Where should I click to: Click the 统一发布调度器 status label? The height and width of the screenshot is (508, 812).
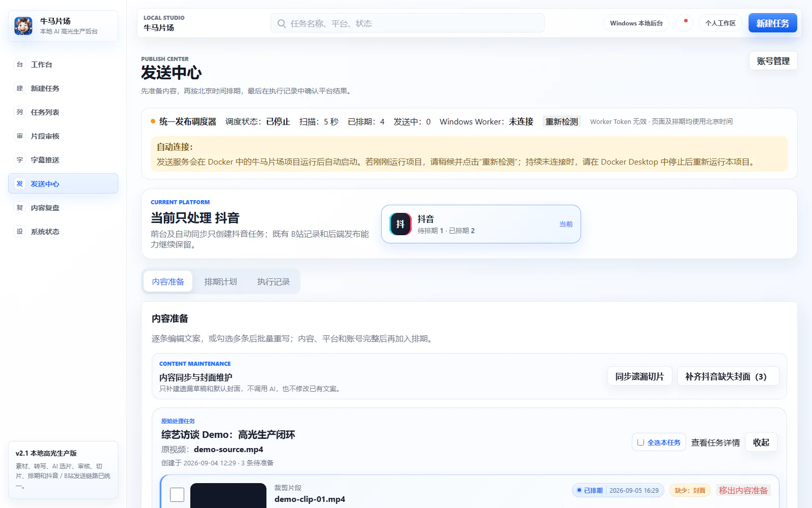[x=188, y=121]
